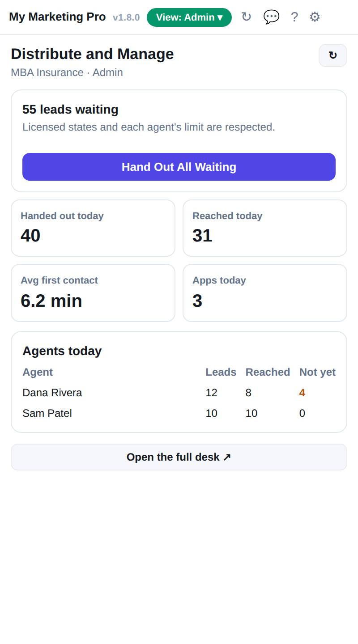Click the Not yet column header
The image size is (358, 644).
317,372
